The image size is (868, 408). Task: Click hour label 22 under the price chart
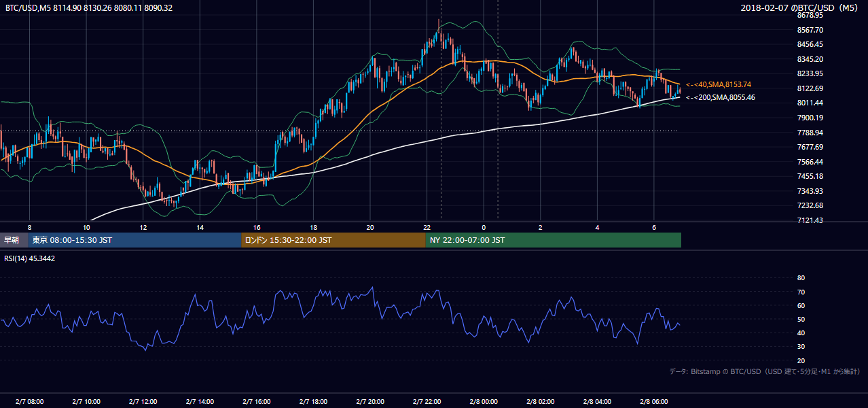pyautogui.click(x=427, y=227)
